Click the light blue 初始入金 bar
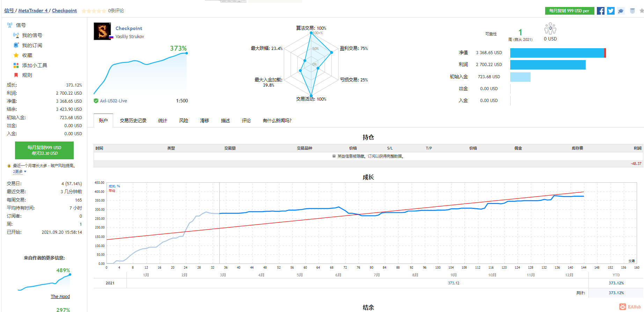The width and height of the screenshot is (644, 312). click(520, 77)
